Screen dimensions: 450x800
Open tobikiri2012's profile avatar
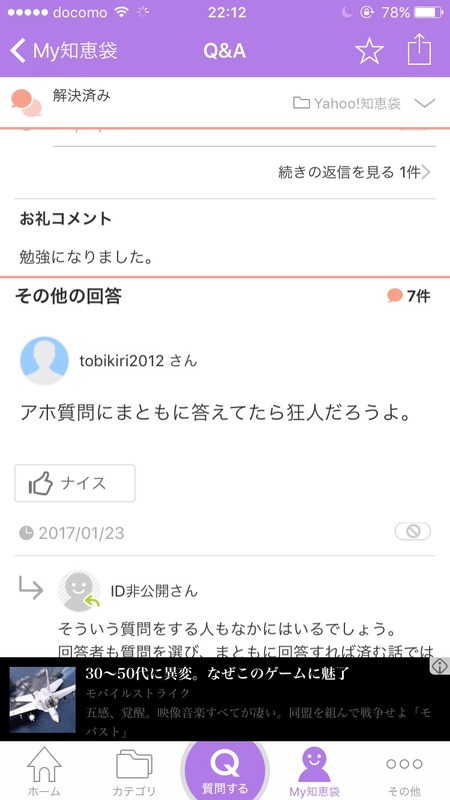tap(44, 360)
